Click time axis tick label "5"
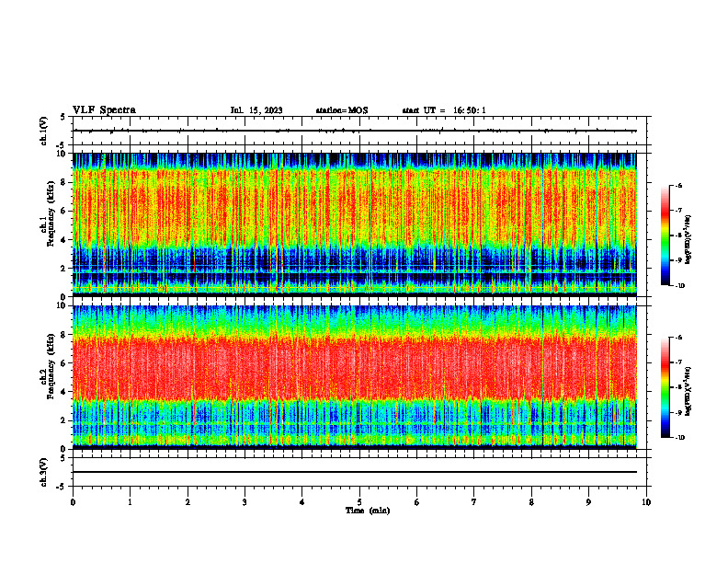728x563 pixels. pos(359,502)
